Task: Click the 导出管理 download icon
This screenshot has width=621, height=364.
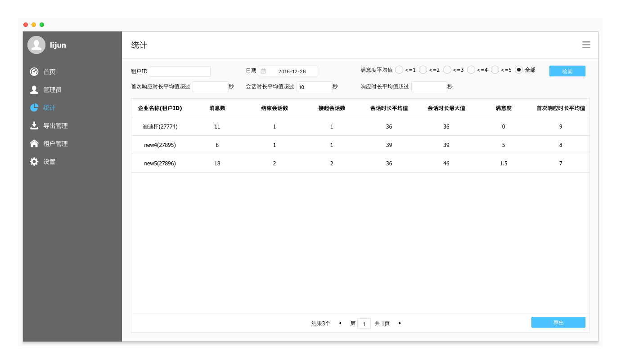Action: point(34,126)
